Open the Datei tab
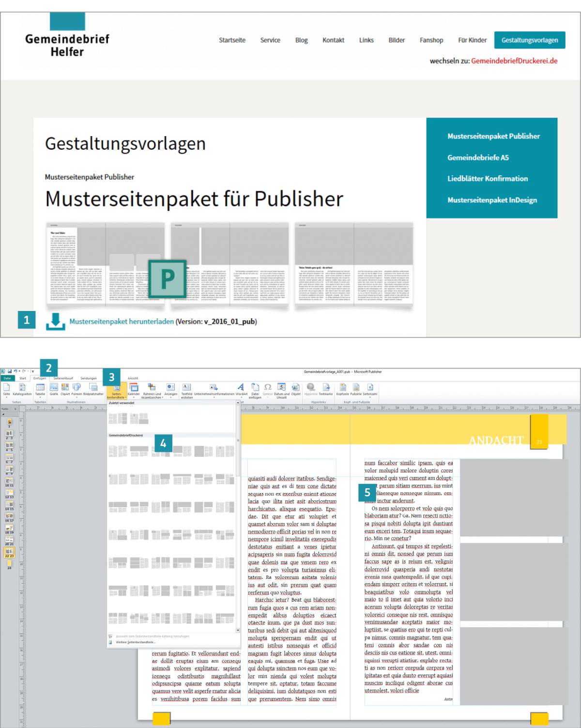The height and width of the screenshot is (728, 581). click(x=7, y=378)
